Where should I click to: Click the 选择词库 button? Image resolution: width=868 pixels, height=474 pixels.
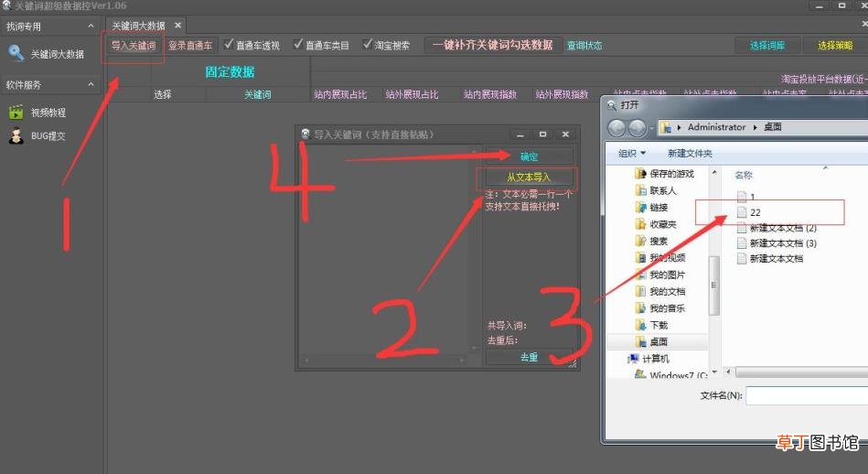pyautogui.click(x=767, y=46)
